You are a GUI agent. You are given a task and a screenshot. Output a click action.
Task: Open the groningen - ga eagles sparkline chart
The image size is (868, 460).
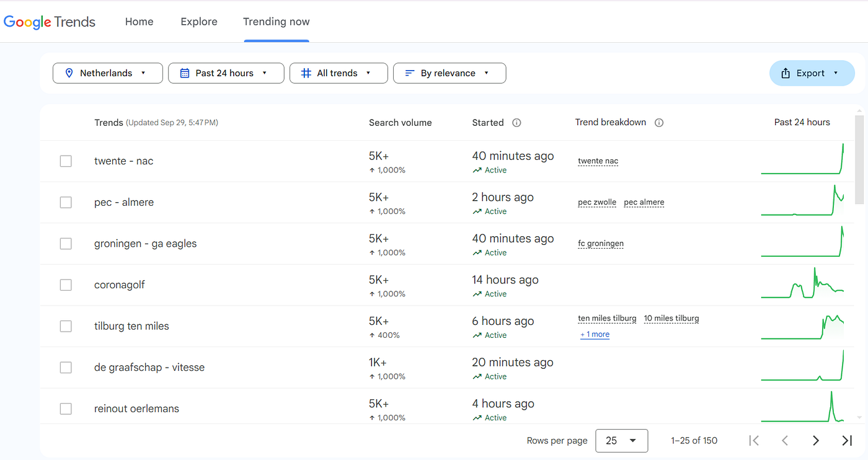[x=802, y=242]
